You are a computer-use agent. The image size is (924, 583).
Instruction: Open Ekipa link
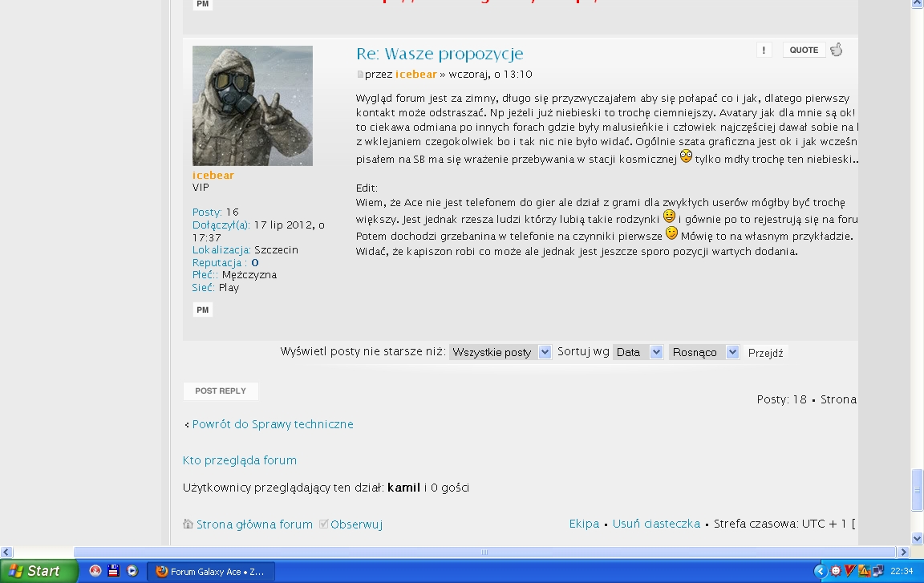[584, 524]
